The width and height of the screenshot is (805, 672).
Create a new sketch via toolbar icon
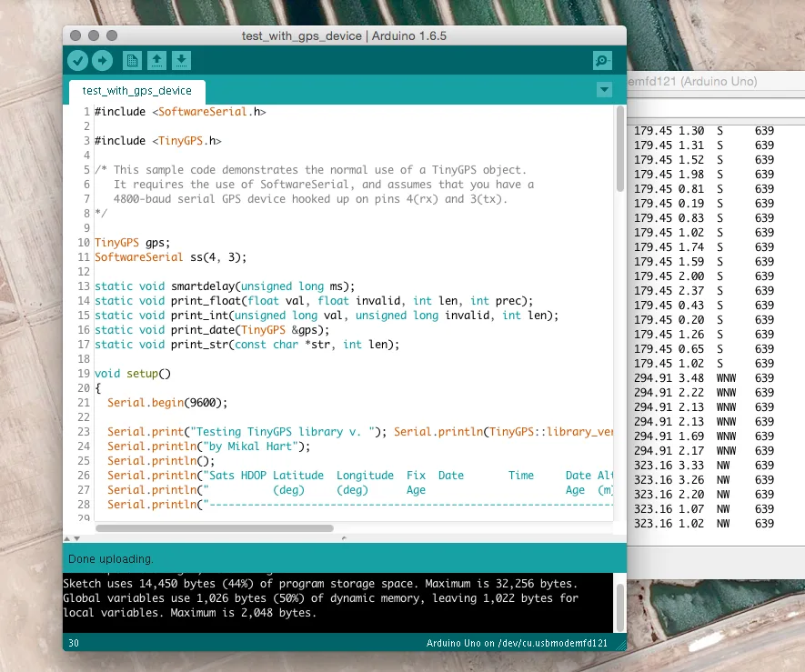coord(131,60)
